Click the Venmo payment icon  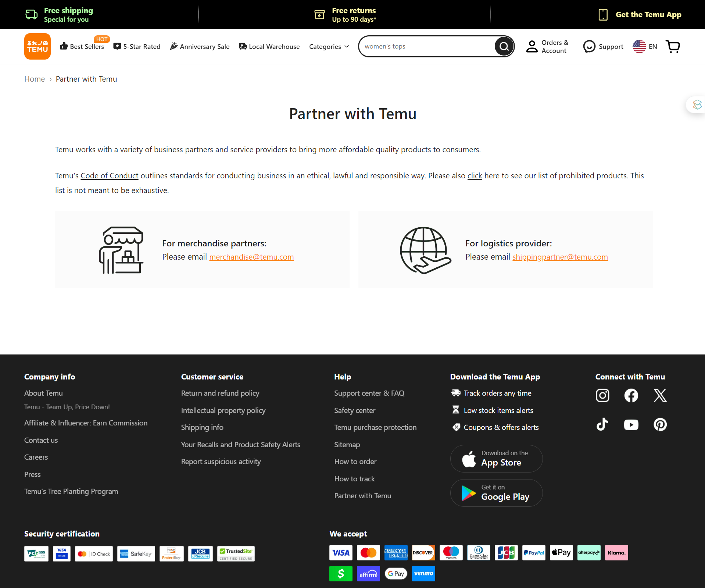pyautogui.click(x=423, y=574)
